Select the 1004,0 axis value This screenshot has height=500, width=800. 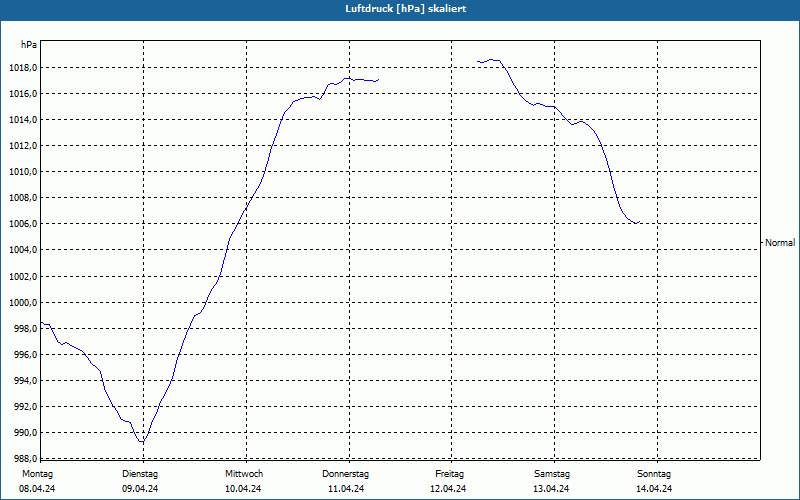click(22, 250)
